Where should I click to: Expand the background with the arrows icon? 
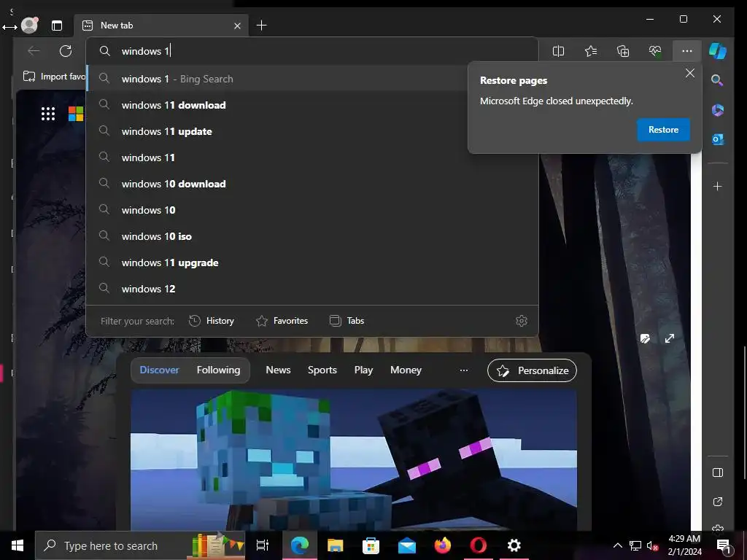click(x=670, y=338)
